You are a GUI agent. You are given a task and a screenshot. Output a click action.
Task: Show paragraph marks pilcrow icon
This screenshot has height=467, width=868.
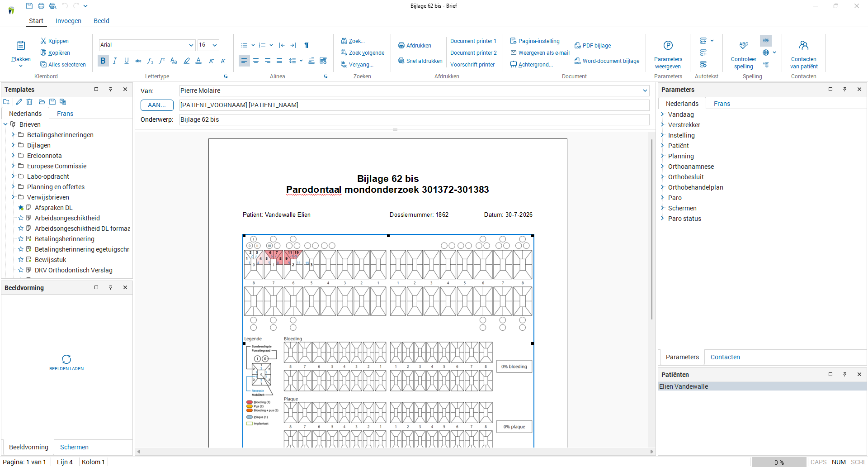(x=307, y=45)
